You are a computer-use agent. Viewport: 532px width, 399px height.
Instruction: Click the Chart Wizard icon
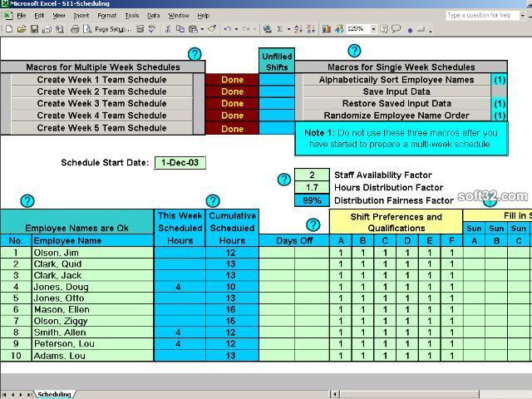[327, 30]
